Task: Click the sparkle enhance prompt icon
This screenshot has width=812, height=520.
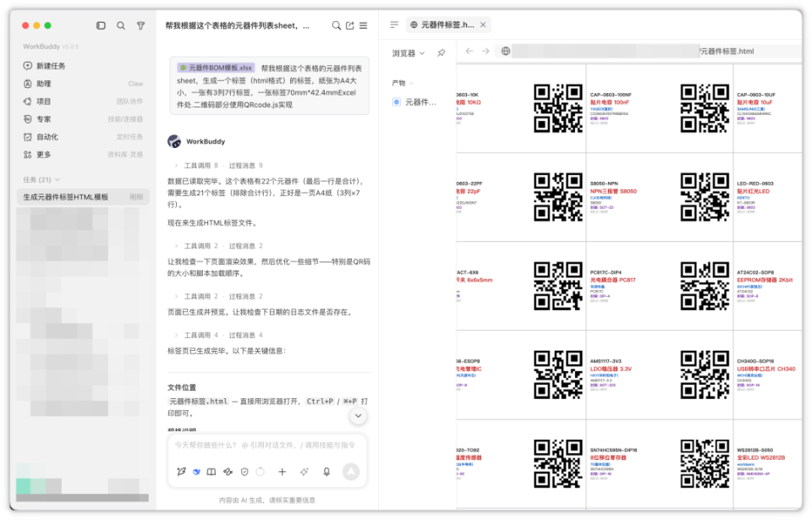Action: coord(304,471)
